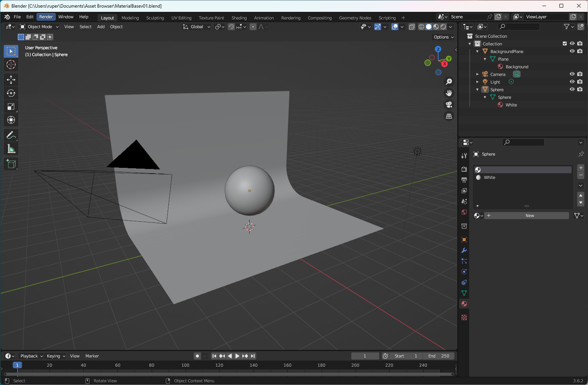Screen dimensions: 588x385
Task: Hide Light in viewport via eye icon
Action: pos(572,82)
